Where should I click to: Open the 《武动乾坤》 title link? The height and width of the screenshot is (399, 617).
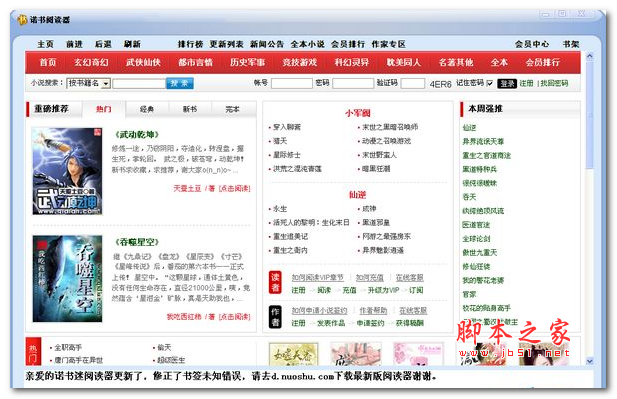click(137, 135)
